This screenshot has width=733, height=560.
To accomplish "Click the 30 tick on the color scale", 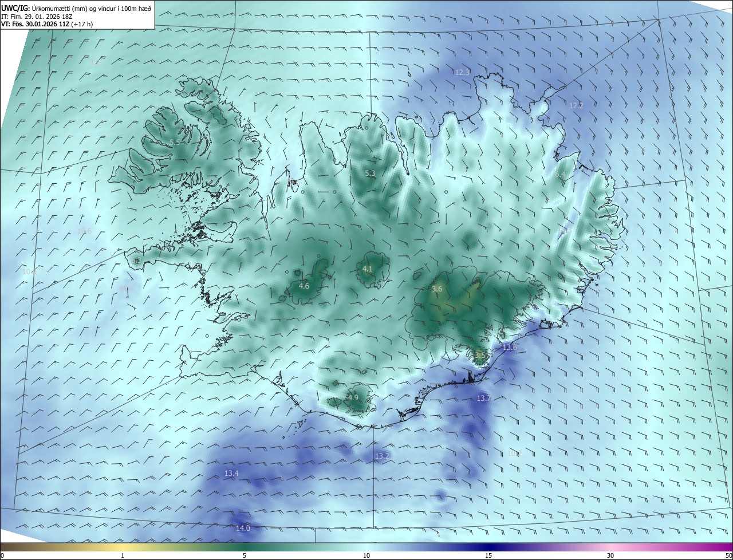I will point(610,556).
